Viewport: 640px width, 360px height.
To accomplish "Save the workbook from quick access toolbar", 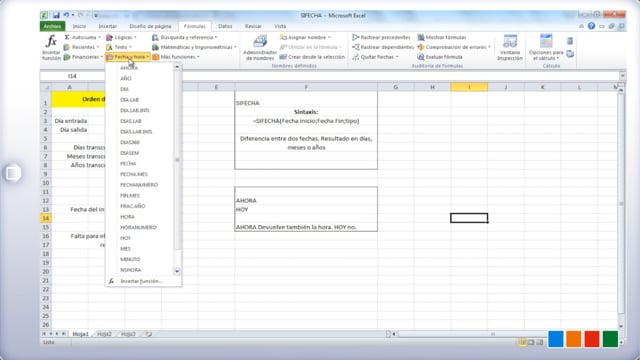I will (56, 16).
